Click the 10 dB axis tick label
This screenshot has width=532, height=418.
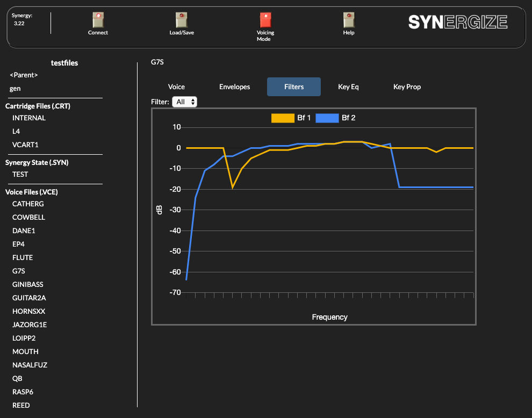coord(177,127)
